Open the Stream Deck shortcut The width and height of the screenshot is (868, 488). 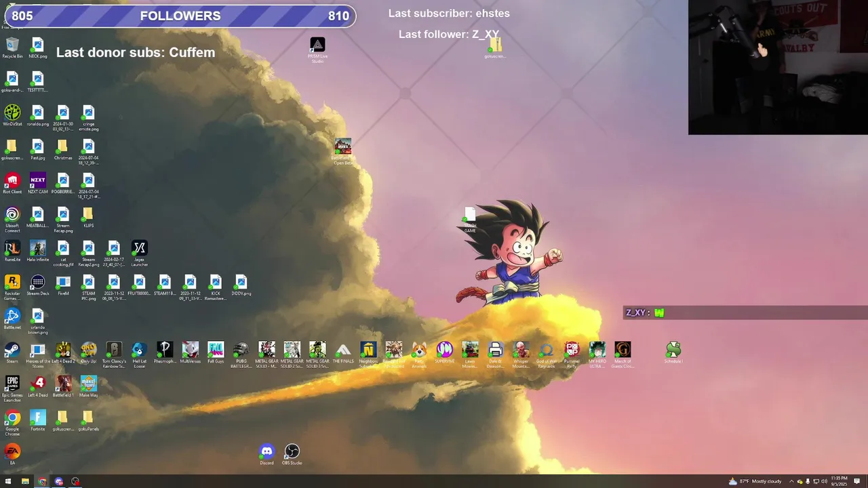[37, 285]
